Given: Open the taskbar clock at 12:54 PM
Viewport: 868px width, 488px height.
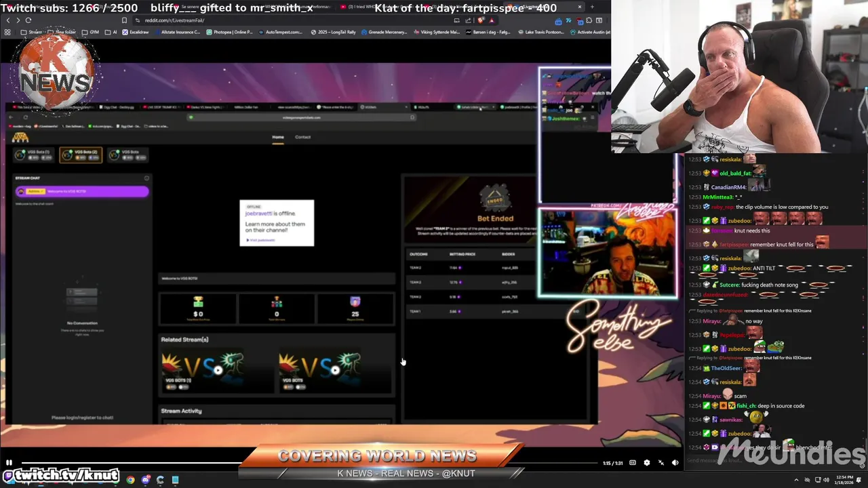Looking at the screenshot, I should (844, 480).
